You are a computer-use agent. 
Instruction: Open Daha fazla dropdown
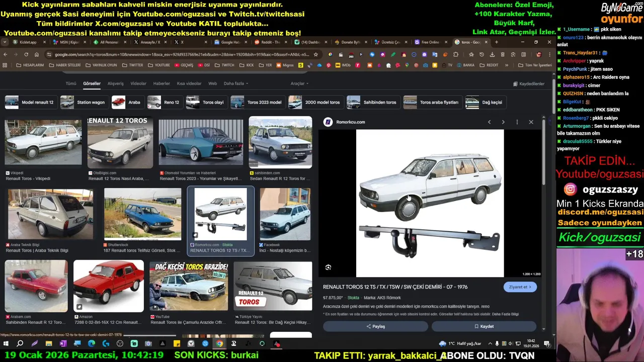coord(236,83)
